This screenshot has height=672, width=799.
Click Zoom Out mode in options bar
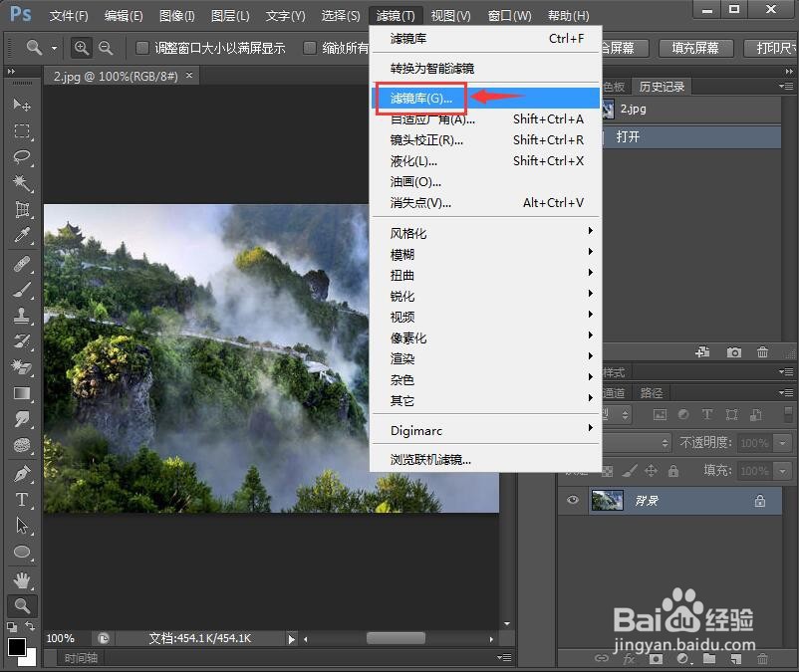(106, 48)
